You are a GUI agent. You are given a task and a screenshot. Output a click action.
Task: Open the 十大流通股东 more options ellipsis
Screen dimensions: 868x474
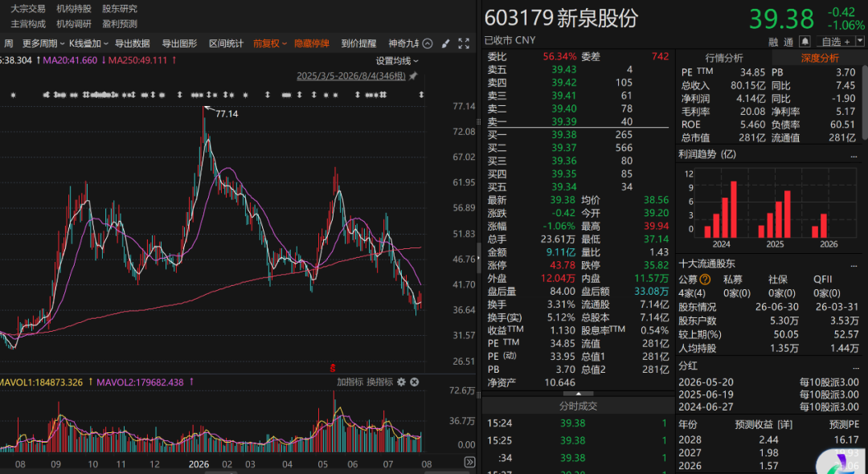(853, 266)
